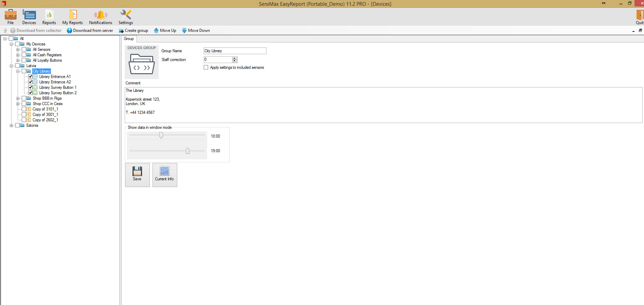
Task: Click the 19:00 window end slider thumb
Action: tap(187, 150)
